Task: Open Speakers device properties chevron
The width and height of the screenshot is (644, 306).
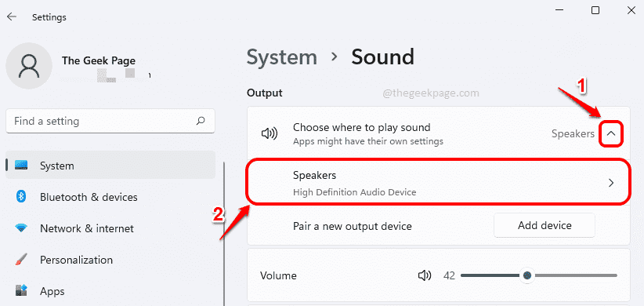Action: click(x=611, y=183)
